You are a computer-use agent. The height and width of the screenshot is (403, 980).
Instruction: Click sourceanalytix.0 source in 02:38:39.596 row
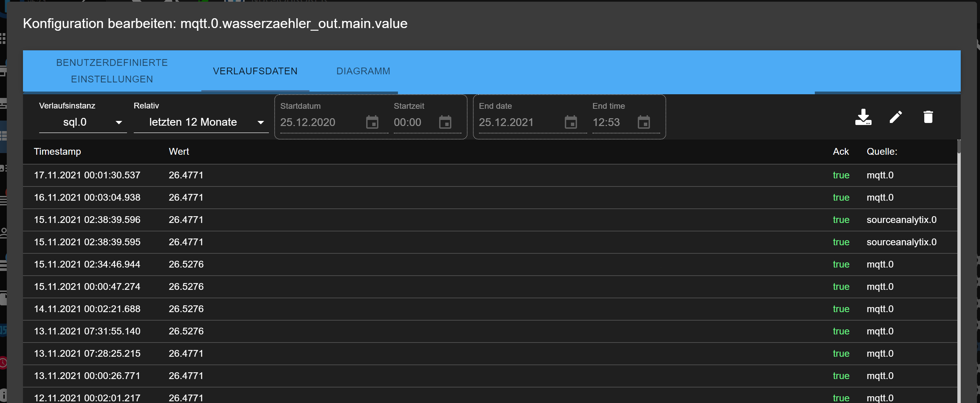(x=901, y=220)
